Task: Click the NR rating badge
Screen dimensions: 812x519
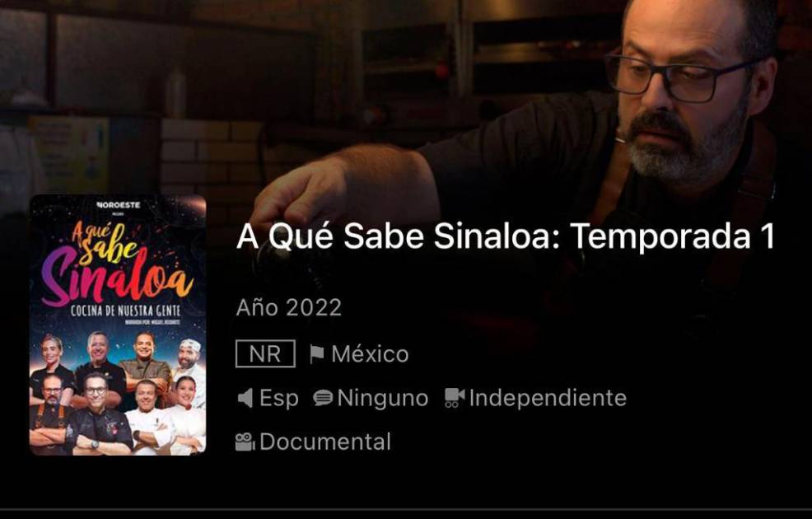Action: coord(265,353)
